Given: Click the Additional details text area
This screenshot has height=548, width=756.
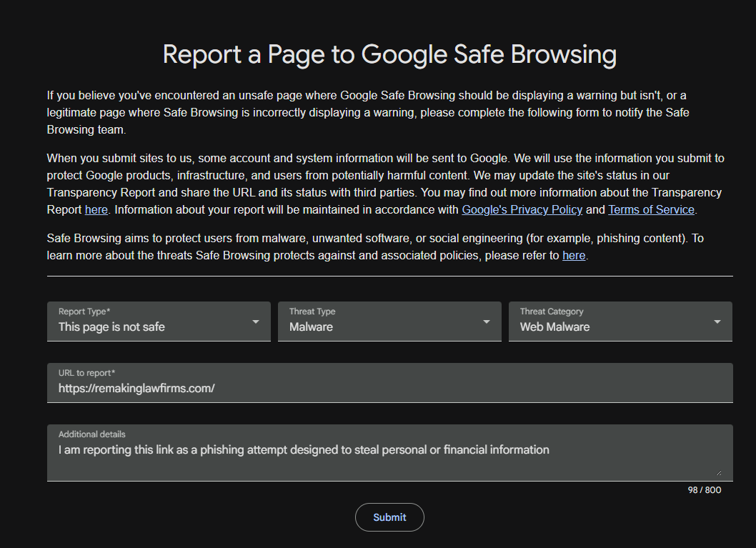Looking at the screenshot, I should [x=390, y=452].
